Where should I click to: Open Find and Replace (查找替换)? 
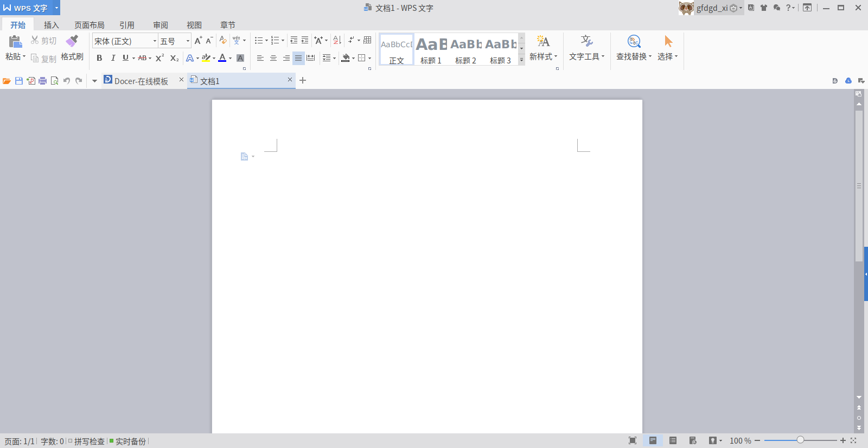[x=634, y=42]
